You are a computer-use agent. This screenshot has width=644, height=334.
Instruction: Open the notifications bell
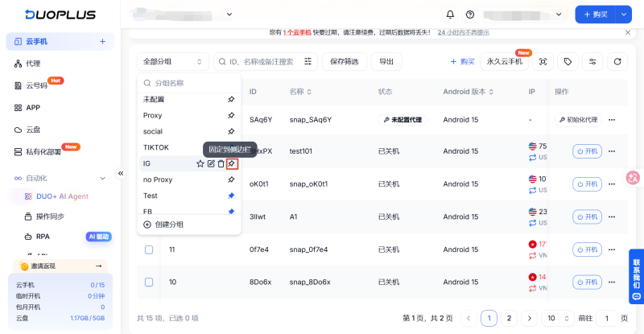450,14
